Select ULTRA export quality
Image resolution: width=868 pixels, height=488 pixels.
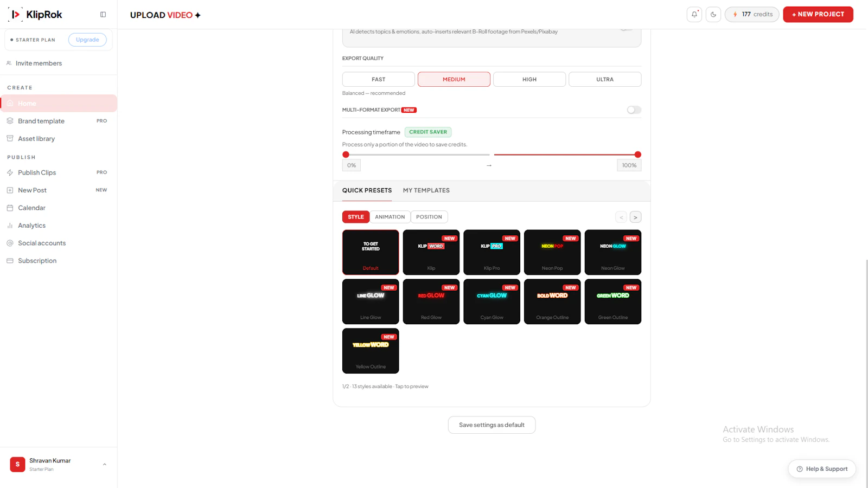pyautogui.click(x=605, y=79)
